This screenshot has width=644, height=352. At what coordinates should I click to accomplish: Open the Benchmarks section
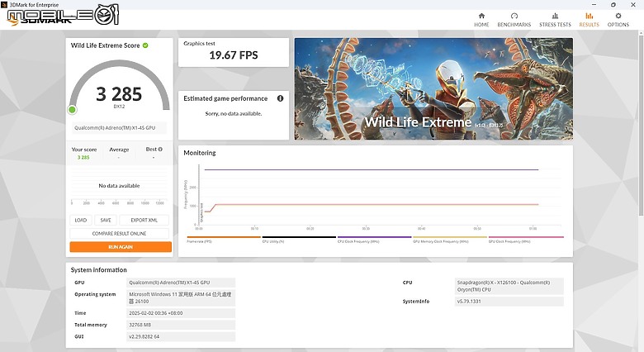point(514,20)
